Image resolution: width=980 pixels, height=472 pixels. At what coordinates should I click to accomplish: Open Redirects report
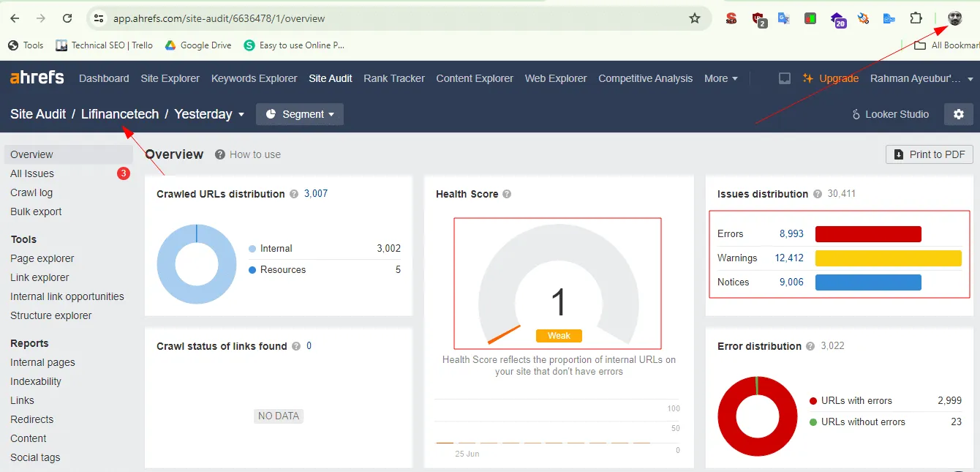[x=31, y=419]
